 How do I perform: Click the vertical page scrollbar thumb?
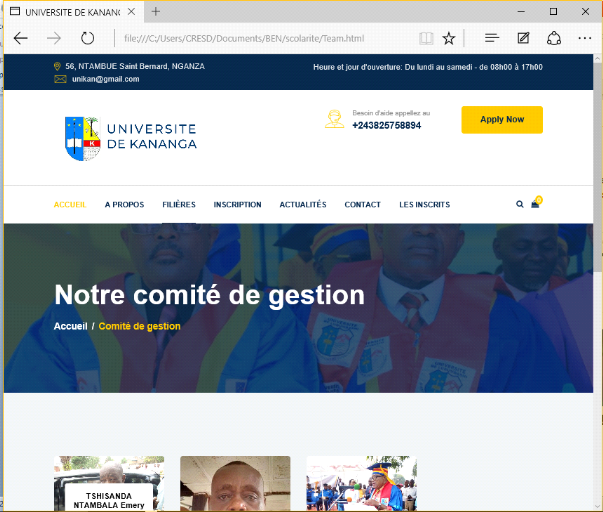(598, 167)
